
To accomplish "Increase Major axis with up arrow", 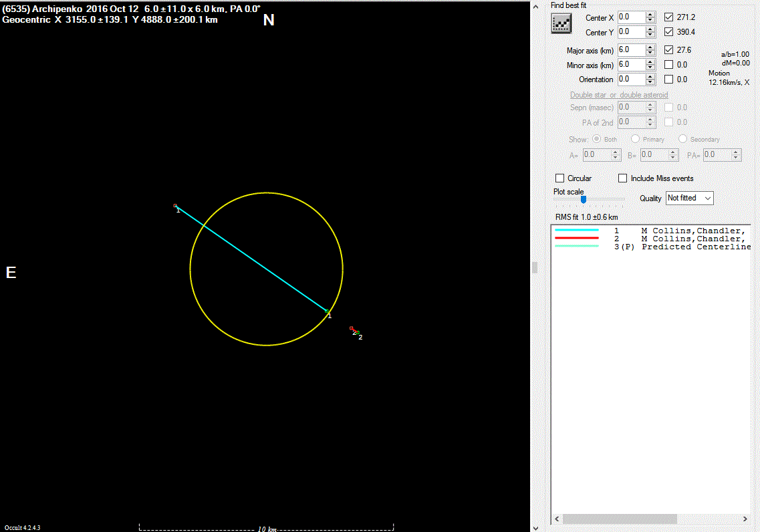I will 650,47.
